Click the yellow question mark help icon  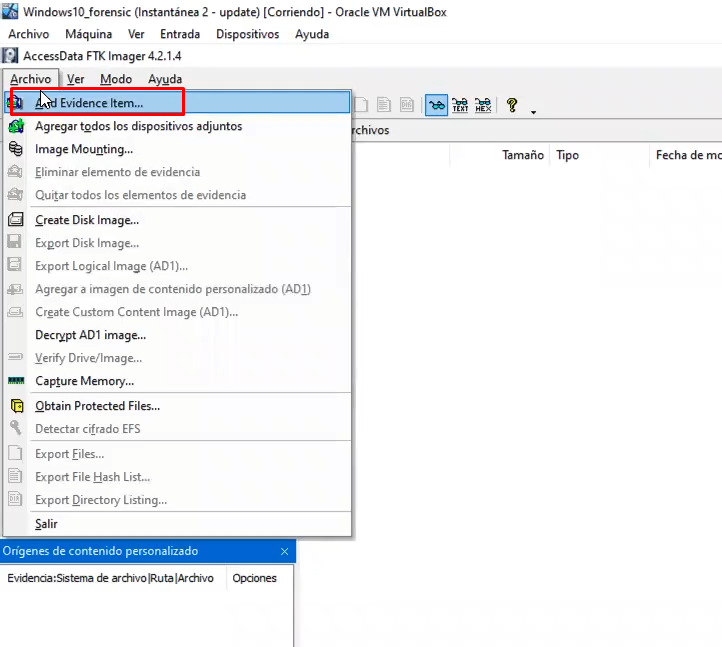[x=512, y=105]
